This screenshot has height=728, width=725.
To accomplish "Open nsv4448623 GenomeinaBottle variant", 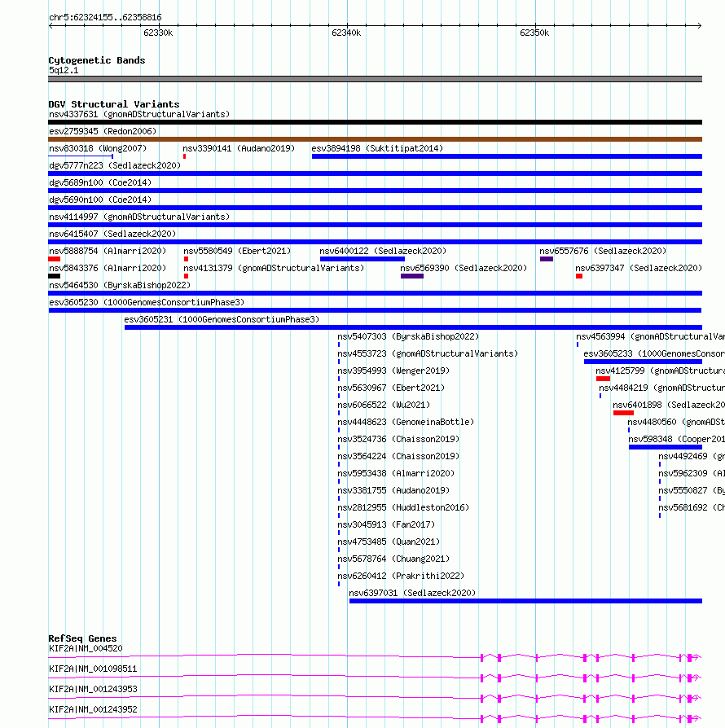I will click(406, 422).
